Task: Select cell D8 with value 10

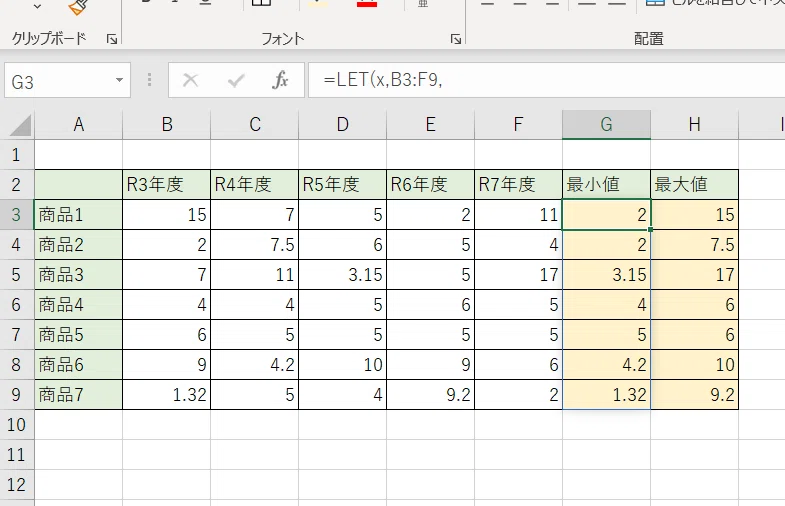Action: click(x=343, y=365)
